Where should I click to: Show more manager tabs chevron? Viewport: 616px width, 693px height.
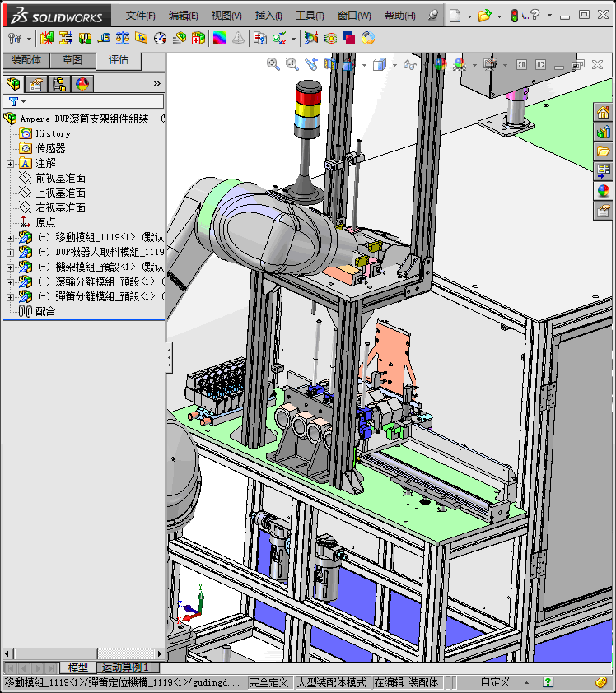pos(156,83)
